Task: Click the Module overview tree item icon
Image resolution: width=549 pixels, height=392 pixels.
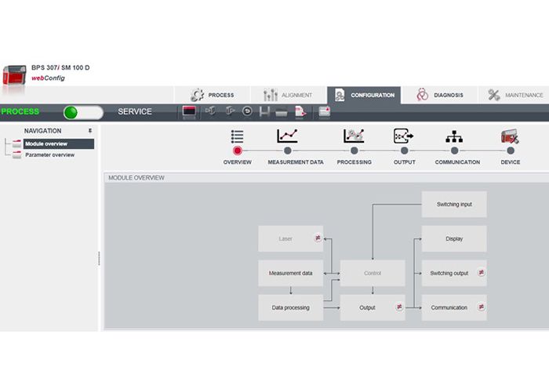Action: click(16, 143)
